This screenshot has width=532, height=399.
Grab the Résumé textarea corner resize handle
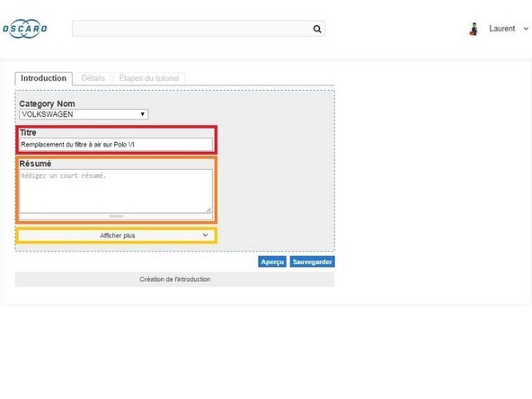pyautogui.click(x=208, y=210)
